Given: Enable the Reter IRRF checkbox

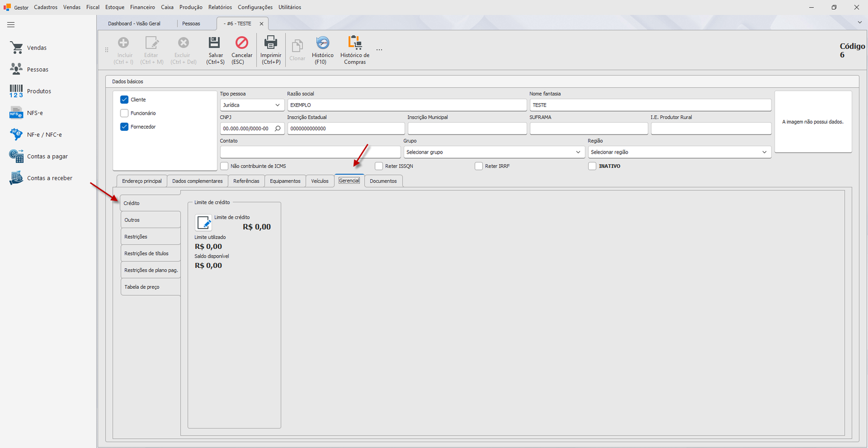Looking at the screenshot, I should (x=478, y=166).
